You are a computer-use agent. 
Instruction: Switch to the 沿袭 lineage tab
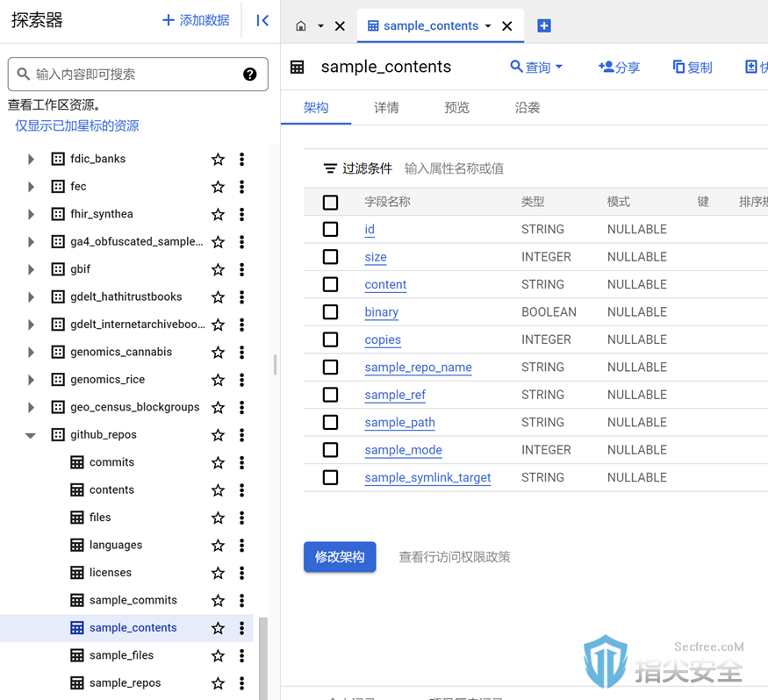coord(528,108)
